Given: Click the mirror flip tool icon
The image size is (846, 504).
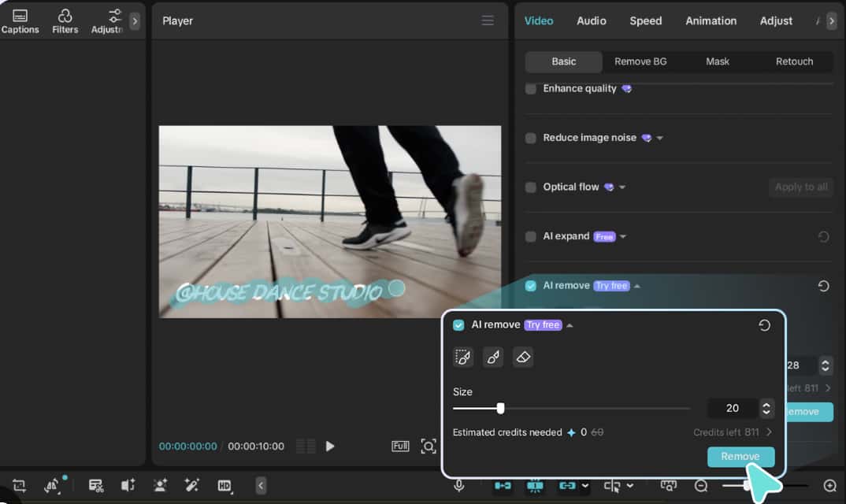Looking at the screenshot, I should [52, 486].
